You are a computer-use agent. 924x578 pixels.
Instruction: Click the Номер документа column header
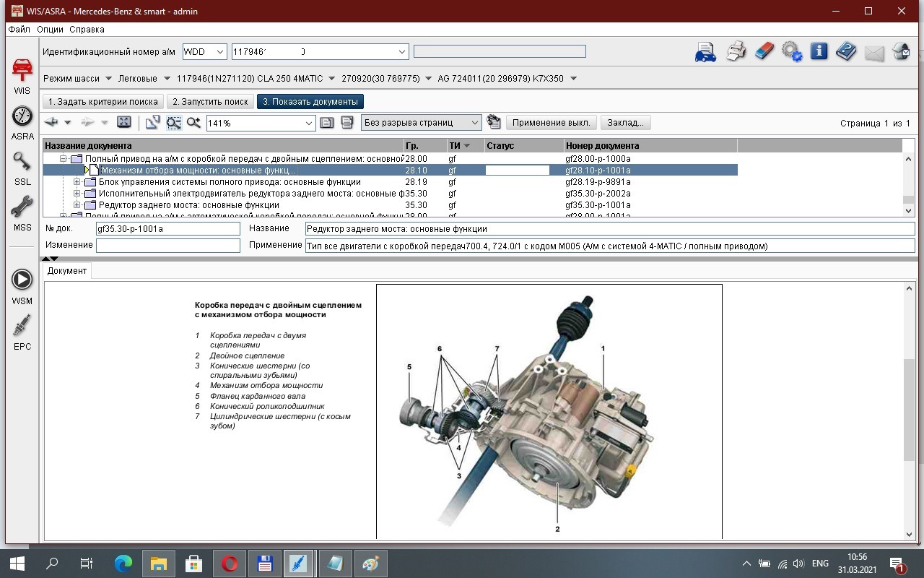click(650, 146)
